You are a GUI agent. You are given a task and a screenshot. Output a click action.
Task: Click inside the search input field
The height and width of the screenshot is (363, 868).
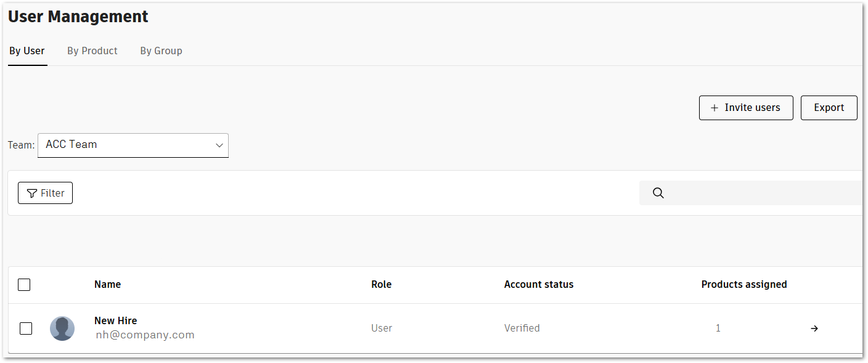click(x=740, y=193)
